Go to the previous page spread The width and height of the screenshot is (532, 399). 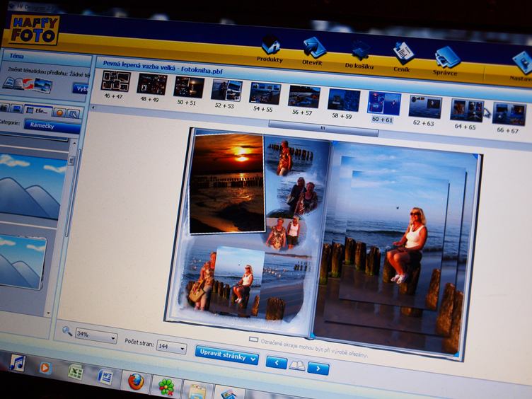click(x=277, y=363)
